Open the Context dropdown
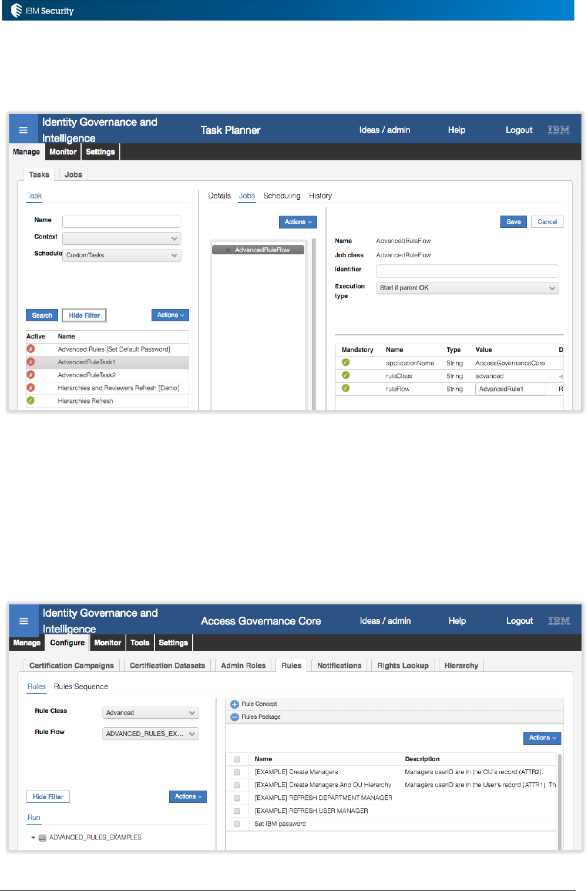 tap(122, 238)
